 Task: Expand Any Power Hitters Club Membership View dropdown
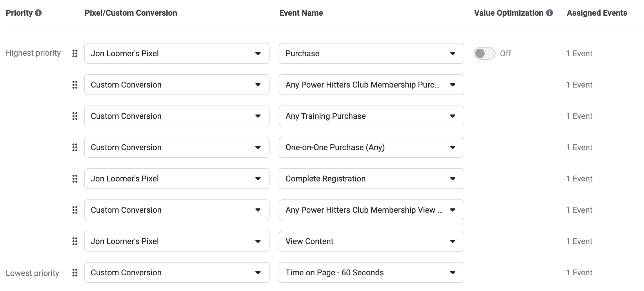pos(371,210)
